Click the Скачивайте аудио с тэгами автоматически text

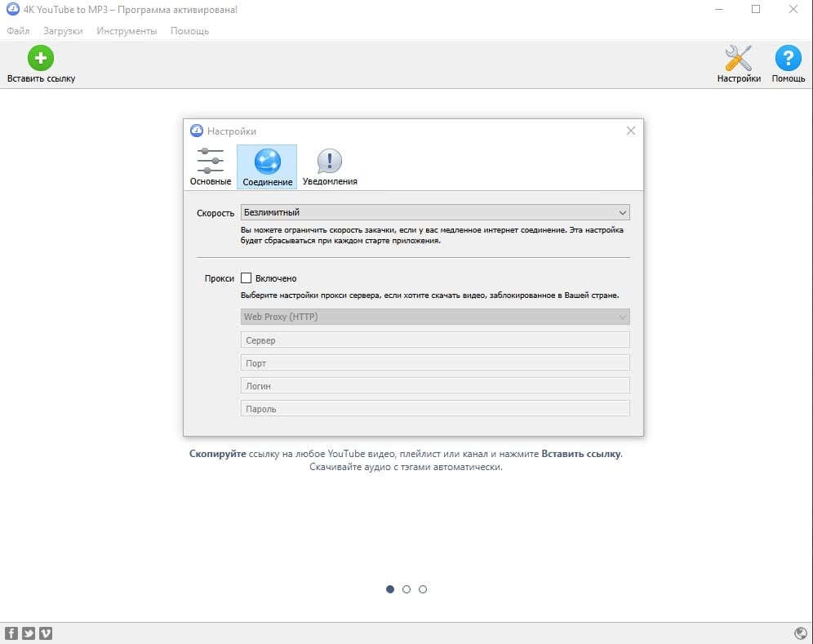pos(406,467)
